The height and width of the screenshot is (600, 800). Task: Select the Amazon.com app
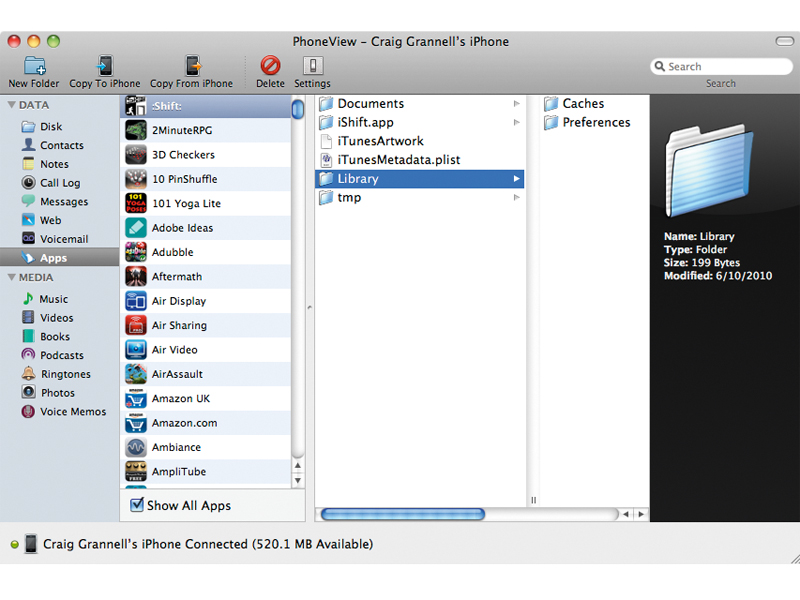pos(206,423)
